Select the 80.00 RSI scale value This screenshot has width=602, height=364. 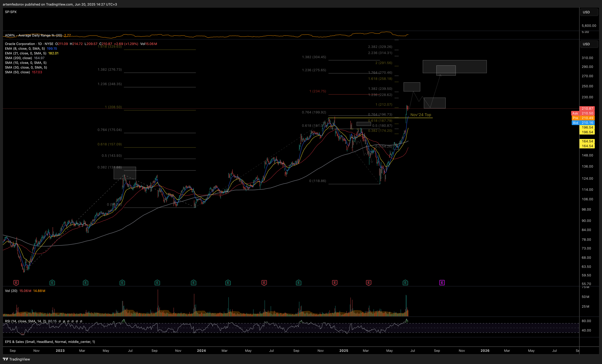click(587, 321)
